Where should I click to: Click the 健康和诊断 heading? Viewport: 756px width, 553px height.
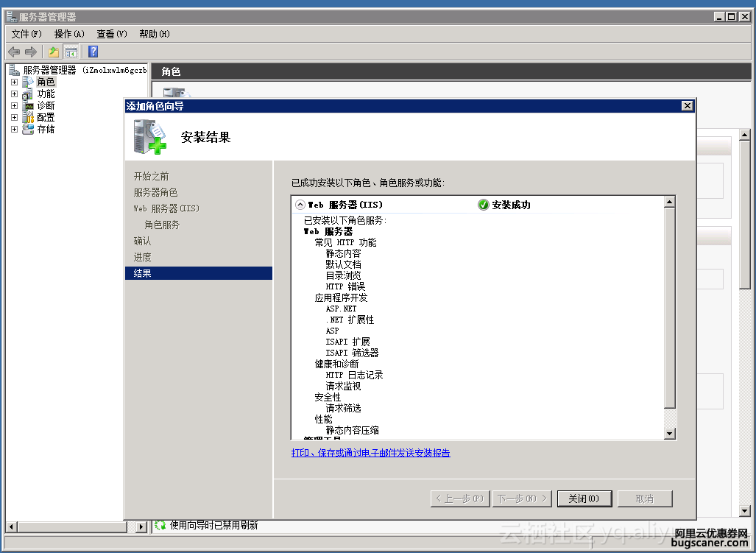pos(336,364)
